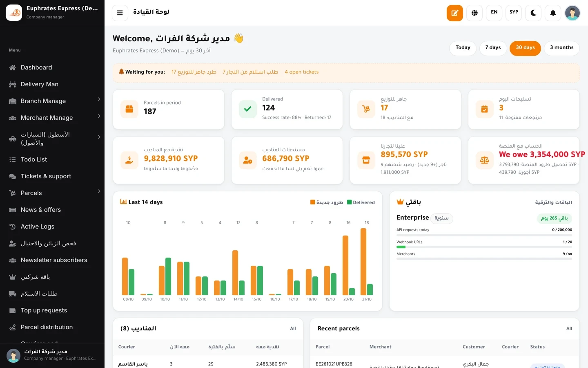Click the Parcel distribution icon in sidebar
The width and height of the screenshot is (588, 368).
[13, 327]
